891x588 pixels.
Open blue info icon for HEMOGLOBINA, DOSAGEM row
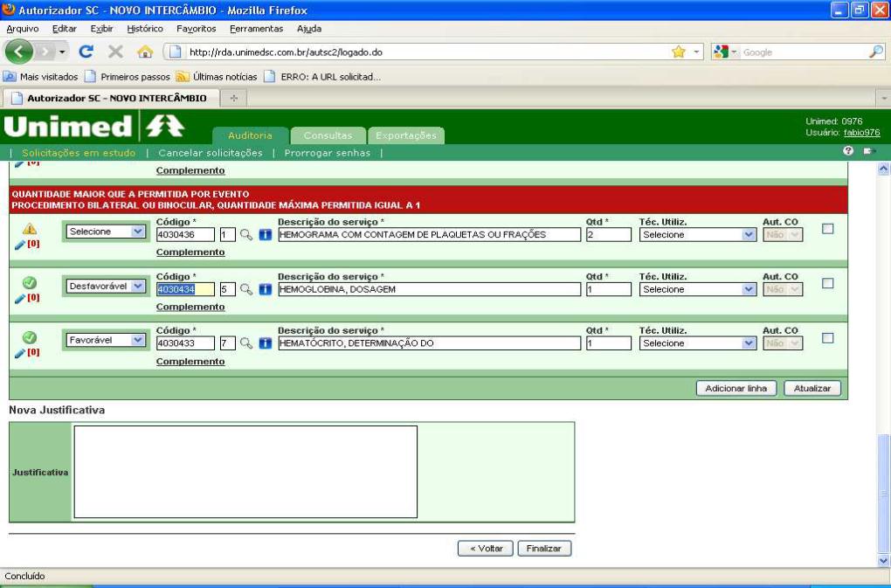pyautogui.click(x=266, y=289)
